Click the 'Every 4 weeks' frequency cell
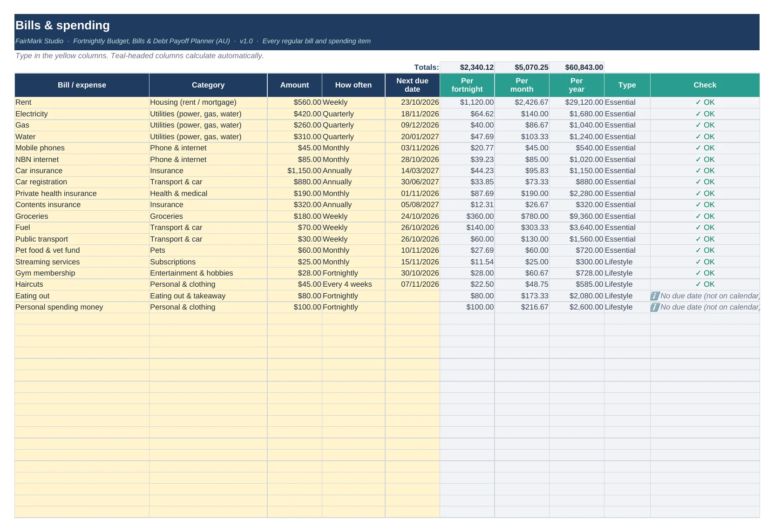Screen dimensions: 774x532 (353, 284)
